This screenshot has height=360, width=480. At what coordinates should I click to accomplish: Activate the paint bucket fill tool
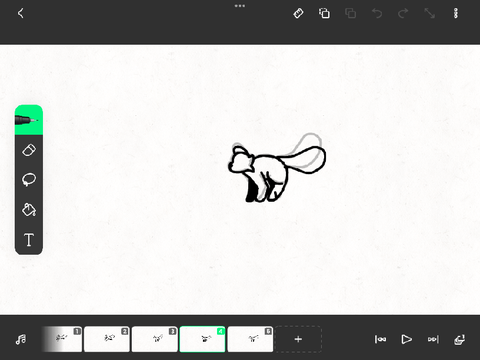[29, 210]
